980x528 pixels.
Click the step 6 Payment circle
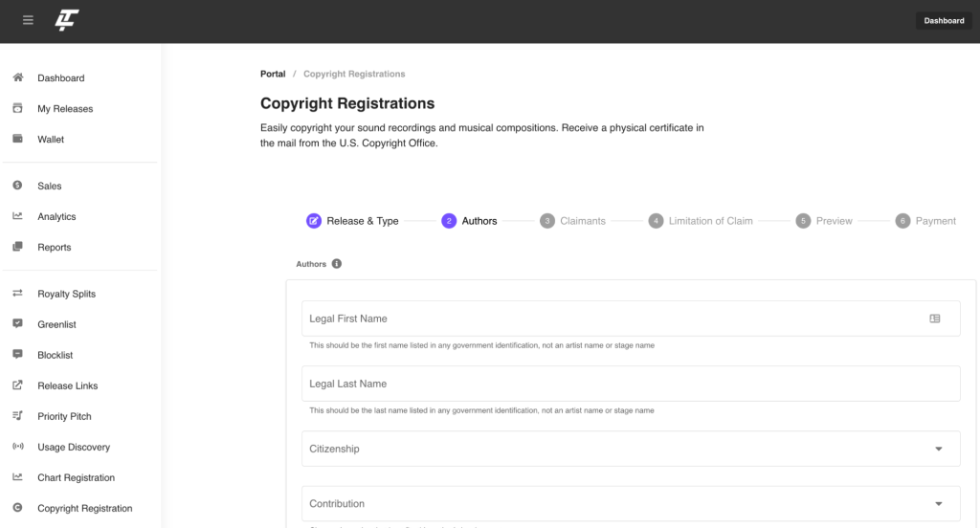(x=902, y=221)
